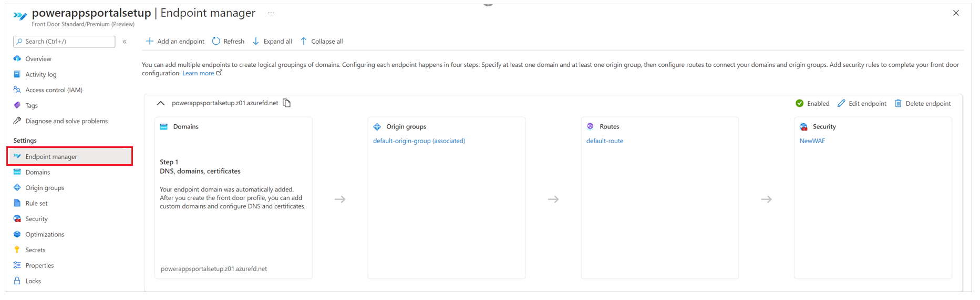Collapse the powerappsportalsetup endpoint section

[161, 103]
